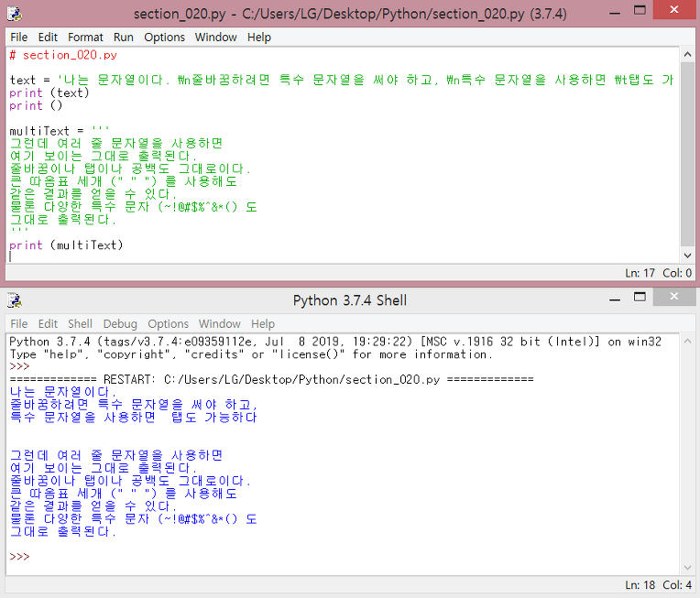
Task: Maximize the Python 3.7.4 Shell window
Action: pyautogui.click(x=640, y=297)
